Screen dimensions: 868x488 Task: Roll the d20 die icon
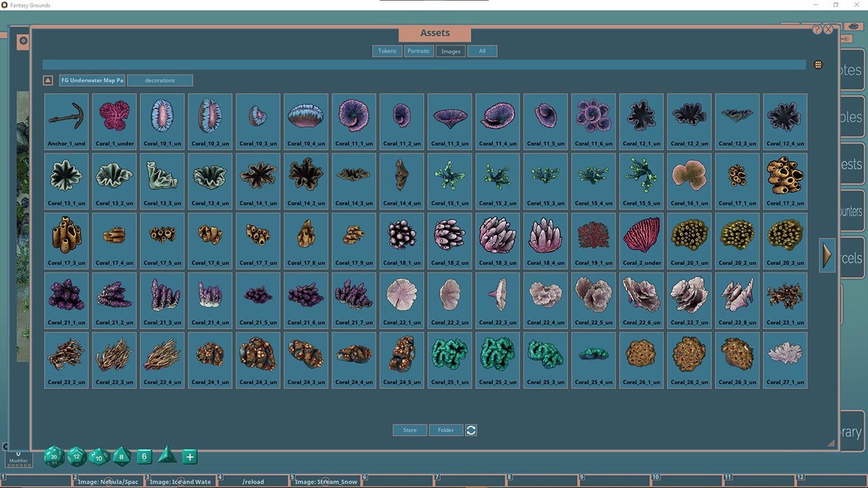(x=53, y=457)
